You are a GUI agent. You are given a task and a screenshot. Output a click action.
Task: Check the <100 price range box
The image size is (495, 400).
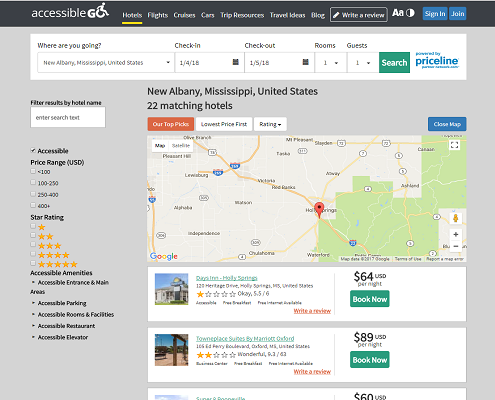coord(33,171)
